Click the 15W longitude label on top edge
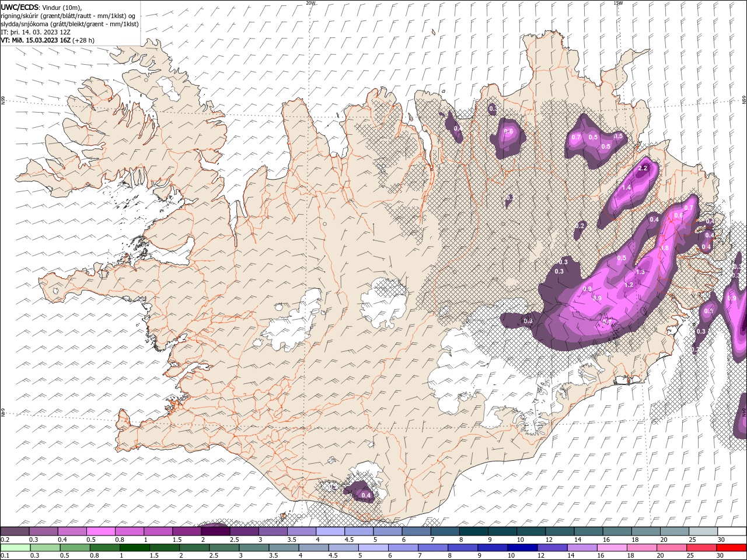747x560 pixels. (x=618, y=3)
